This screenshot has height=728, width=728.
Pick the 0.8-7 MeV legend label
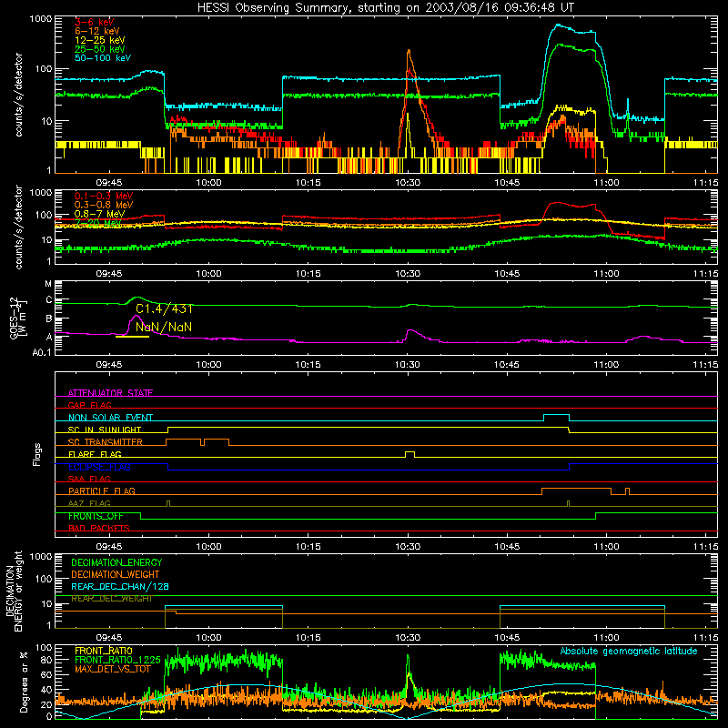tap(99, 214)
